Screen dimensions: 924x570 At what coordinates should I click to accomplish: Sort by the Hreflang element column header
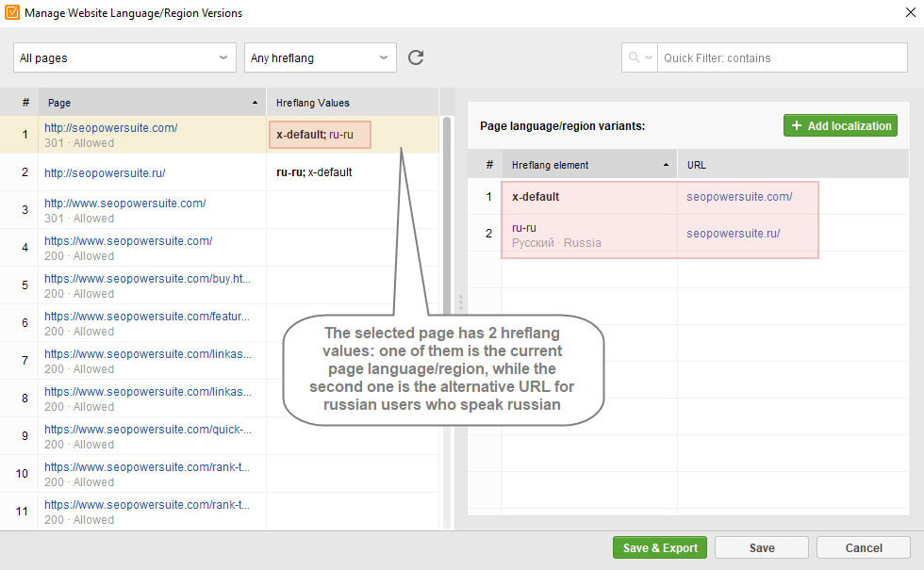point(589,165)
